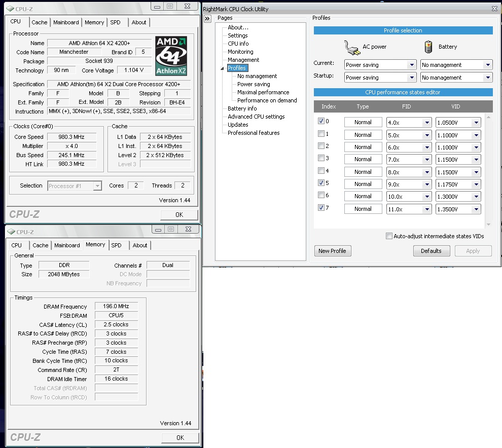Enable performance state index 4
This screenshot has width=502, height=448.
[321, 171]
